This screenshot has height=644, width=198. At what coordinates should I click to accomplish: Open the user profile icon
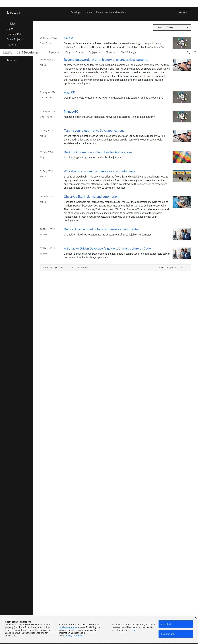tap(195, 52)
